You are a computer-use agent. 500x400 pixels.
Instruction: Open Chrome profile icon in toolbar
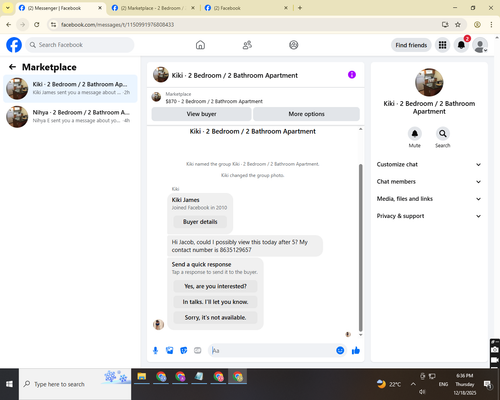tap(477, 24)
